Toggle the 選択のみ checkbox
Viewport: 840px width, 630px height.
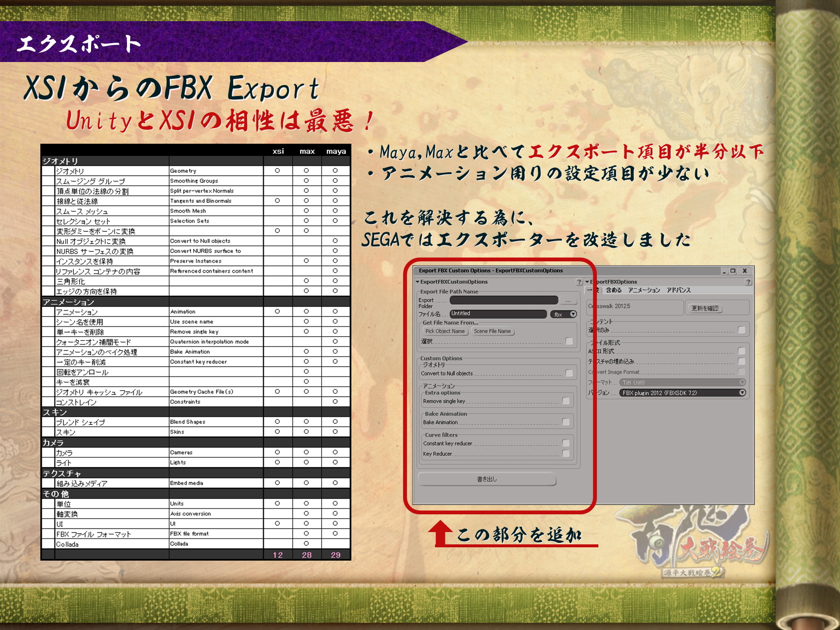(742, 330)
